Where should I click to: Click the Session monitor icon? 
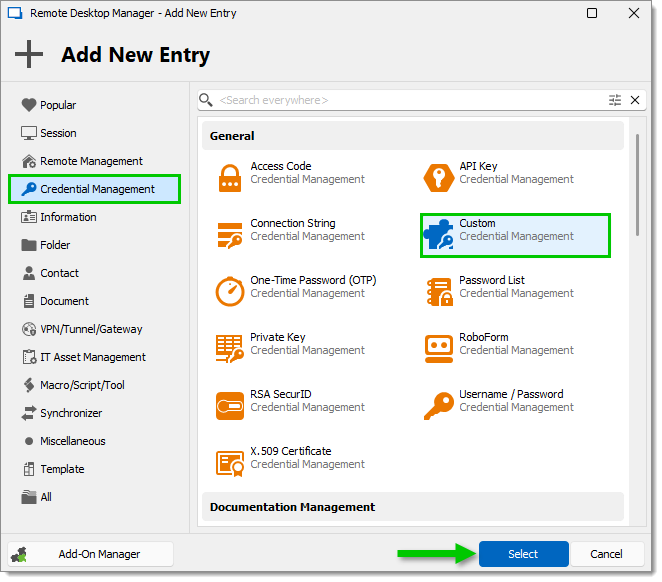29,133
